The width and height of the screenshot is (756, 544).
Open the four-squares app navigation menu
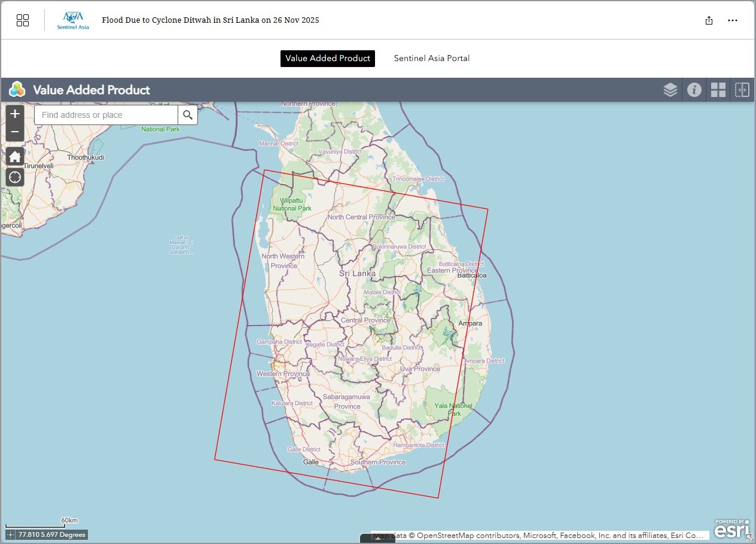point(23,20)
